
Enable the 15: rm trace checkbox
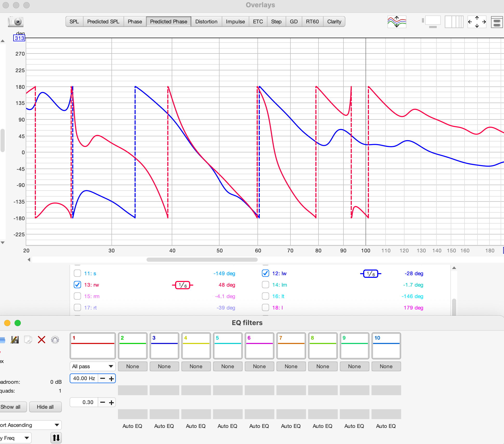click(x=77, y=296)
